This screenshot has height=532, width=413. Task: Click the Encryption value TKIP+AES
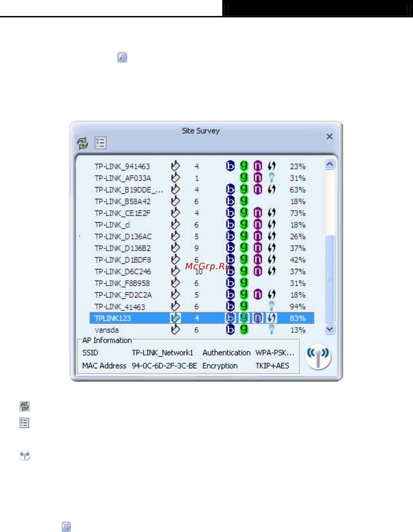click(272, 366)
